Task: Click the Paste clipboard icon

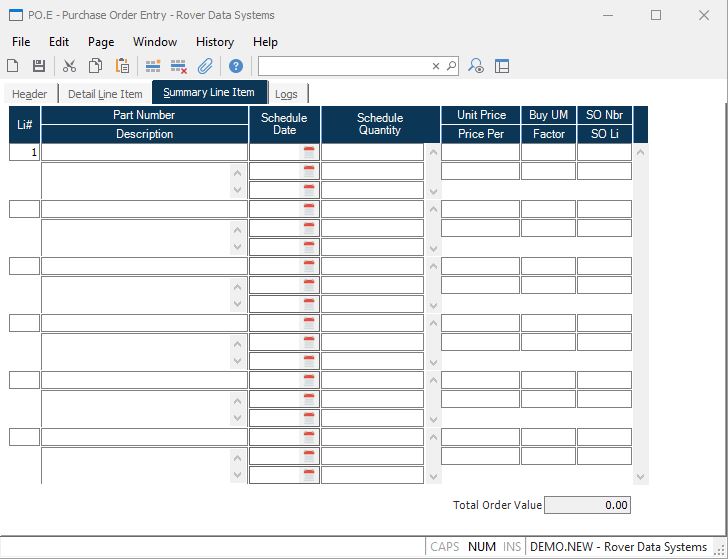Action: (122, 66)
